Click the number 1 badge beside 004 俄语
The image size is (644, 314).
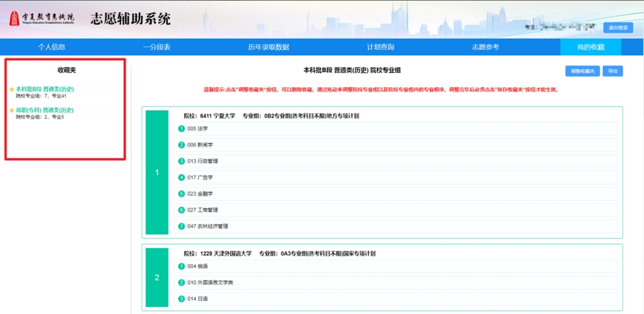click(x=181, y=266)
